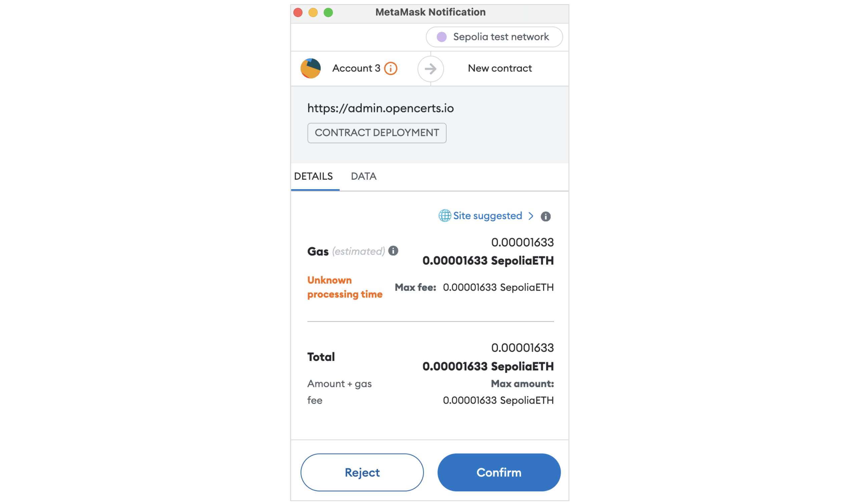Open gas fee customization via Site suggested

pyautogui.click(x=487, y=216)
